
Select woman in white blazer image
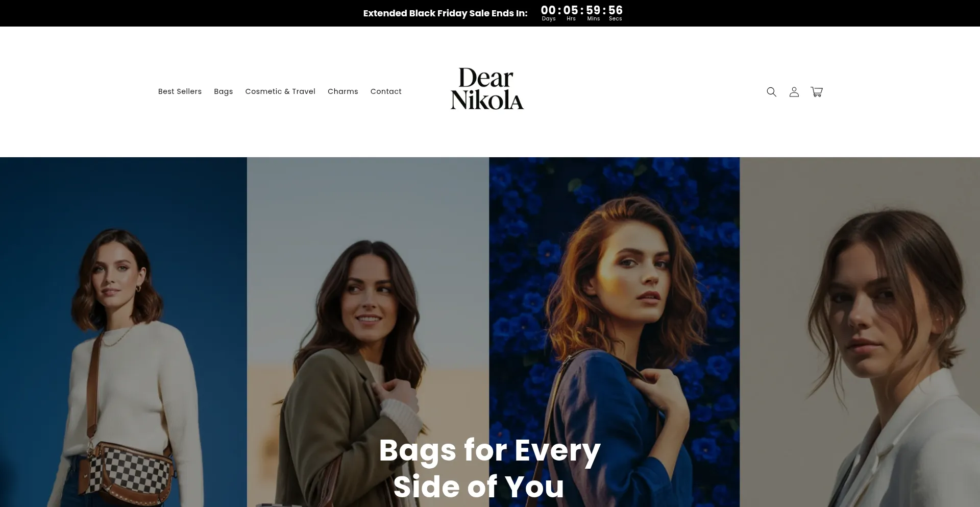pos(860,332)
